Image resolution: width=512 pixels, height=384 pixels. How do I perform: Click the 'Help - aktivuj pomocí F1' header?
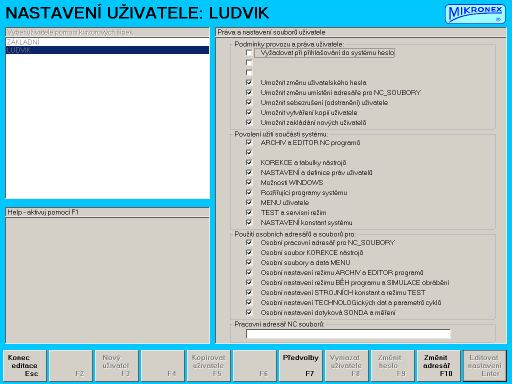tap(107, 212)
